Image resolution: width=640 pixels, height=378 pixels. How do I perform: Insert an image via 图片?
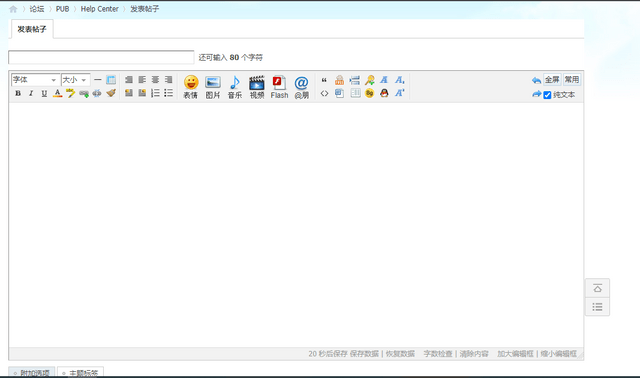pyautogui.click(x=213, y=87)
